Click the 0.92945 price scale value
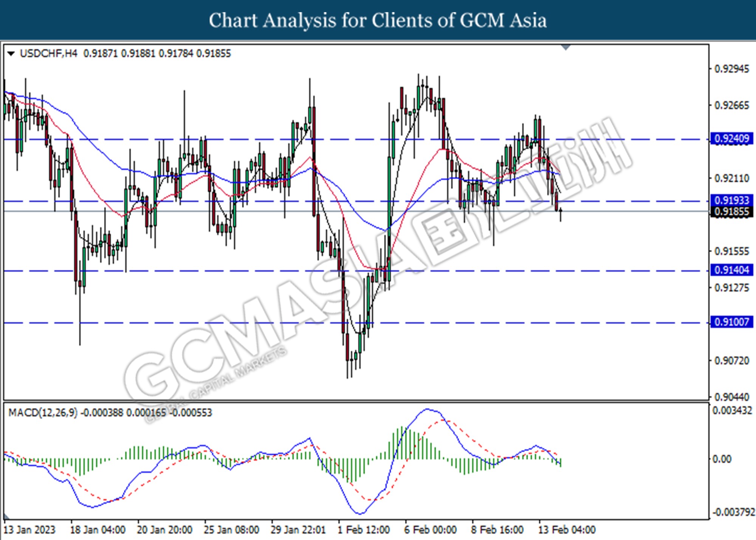Screen dimensions: 756x540 pyautogui.click(x=731, y=69)
